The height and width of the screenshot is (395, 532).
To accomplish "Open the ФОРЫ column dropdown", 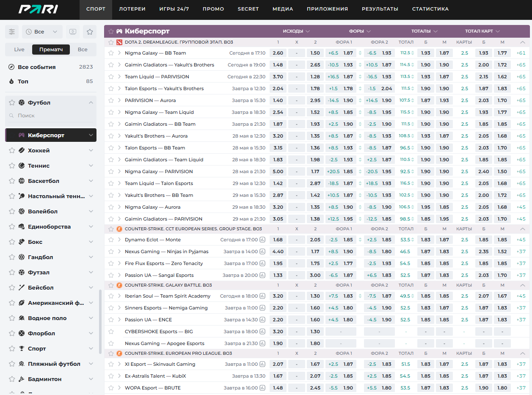I will 360,31.
